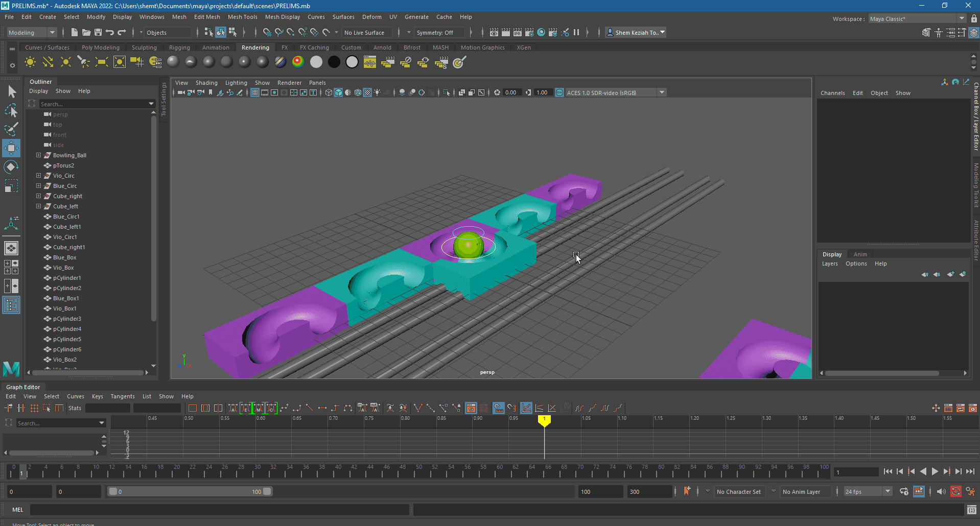Activate the Rotate tool in the toolbox
The width and height of the screenshot is (980, 526).
pyautogui.click(x=11, y=167)
